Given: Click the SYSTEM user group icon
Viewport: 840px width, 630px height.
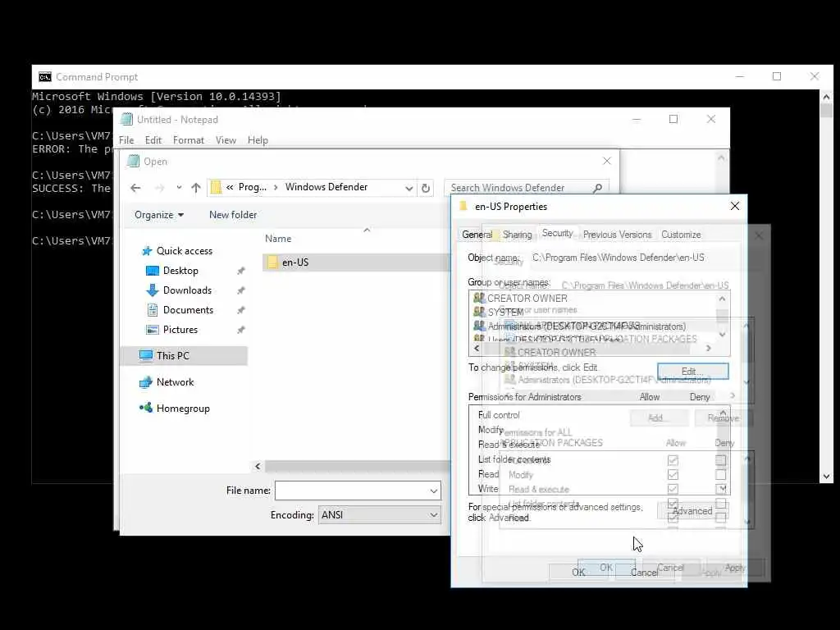Looking at the screenshot, I should [479, 311].
